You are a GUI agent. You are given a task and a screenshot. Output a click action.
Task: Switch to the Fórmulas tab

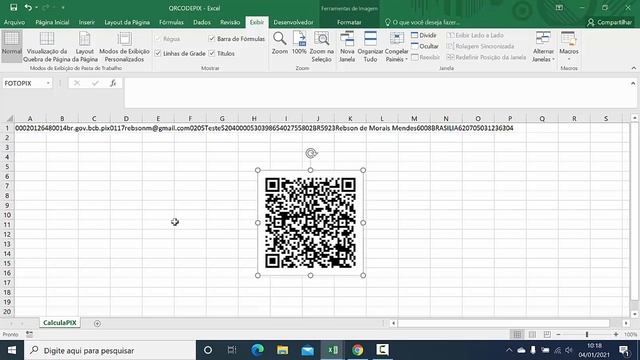(171, 22)
